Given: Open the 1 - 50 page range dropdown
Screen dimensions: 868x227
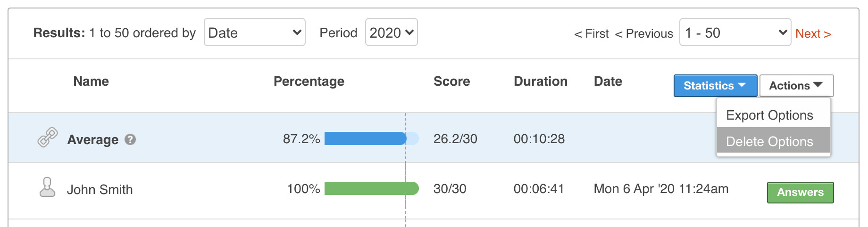Looking at the screenshot, I should pos(734,32).
